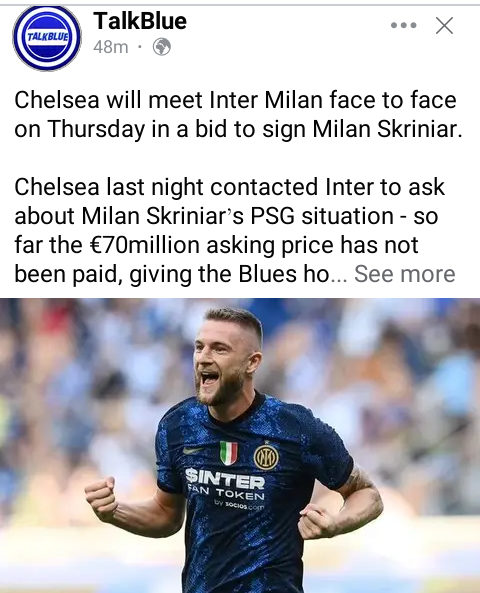The height and width of the screenshot is (593, 480).
Task: Hide the post with the X icon
Action: (444, 26)
